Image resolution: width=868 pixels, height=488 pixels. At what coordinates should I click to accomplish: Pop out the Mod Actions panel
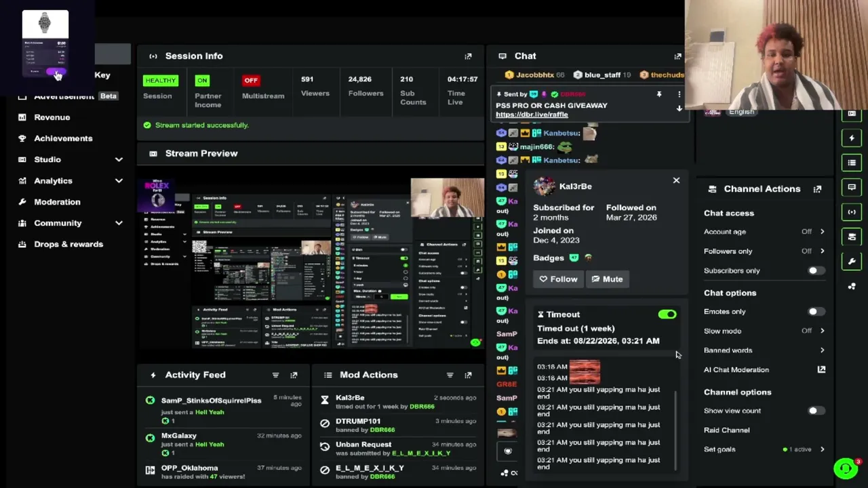[468, 375]
